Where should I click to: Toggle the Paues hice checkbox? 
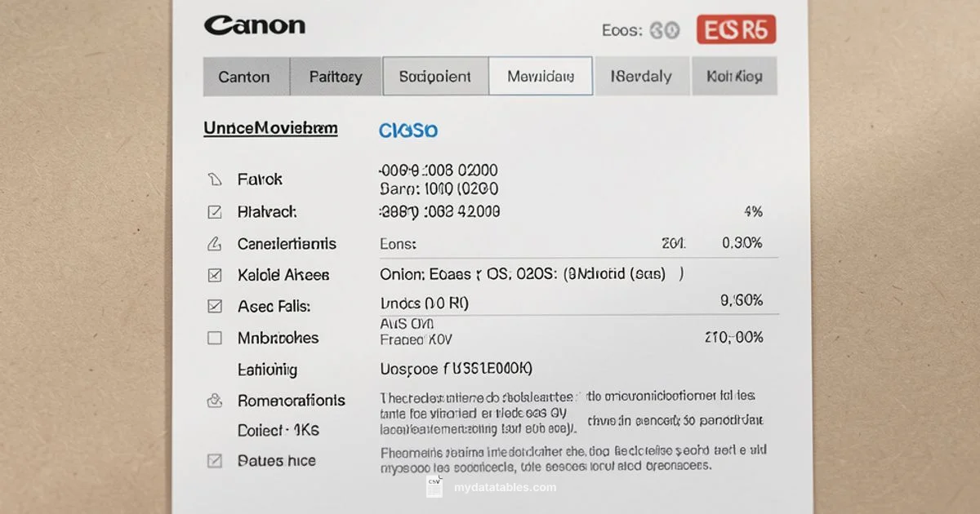click(x=214, y=461)
